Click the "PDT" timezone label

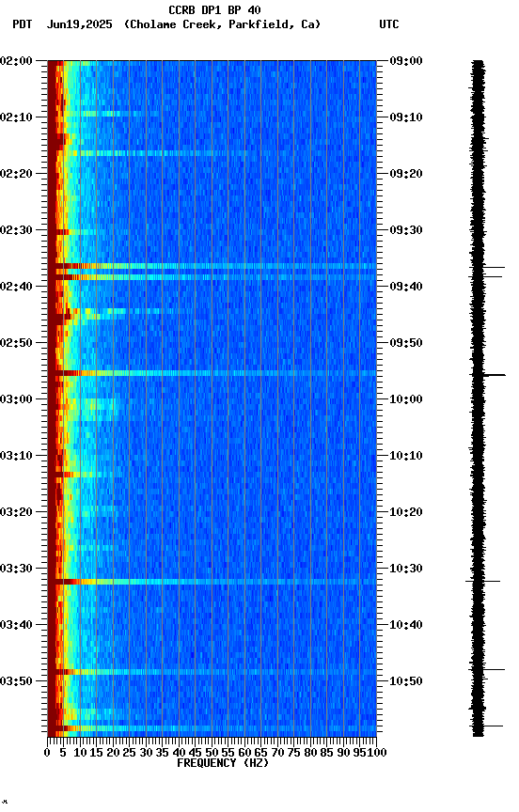(23, 24)
